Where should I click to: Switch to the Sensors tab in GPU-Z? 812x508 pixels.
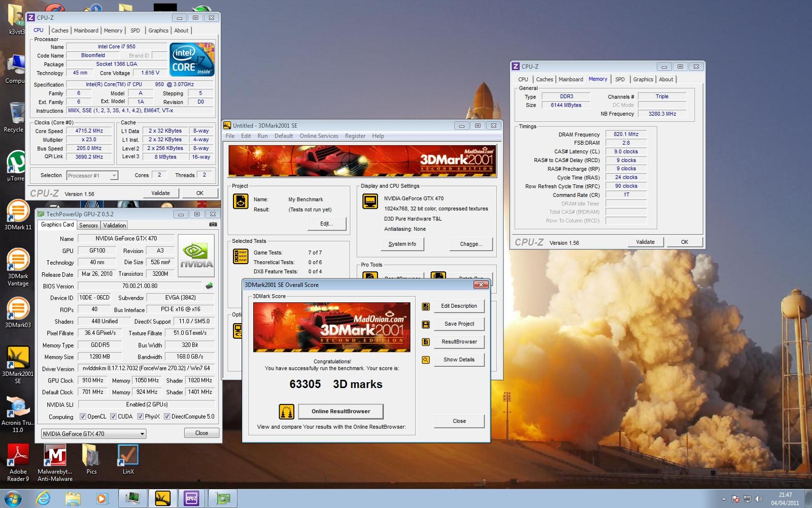pos(88,226)
